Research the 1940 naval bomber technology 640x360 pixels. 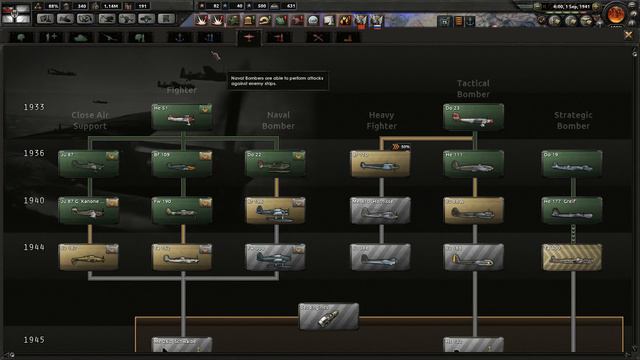(x=275, y=211)
